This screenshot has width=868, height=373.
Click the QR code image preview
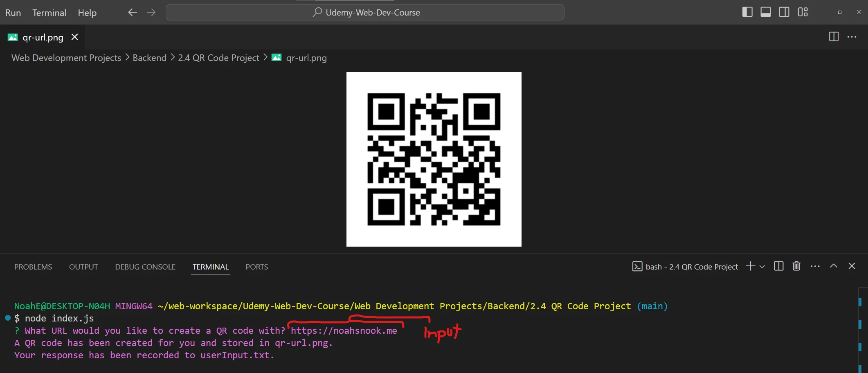coord(434,159)
